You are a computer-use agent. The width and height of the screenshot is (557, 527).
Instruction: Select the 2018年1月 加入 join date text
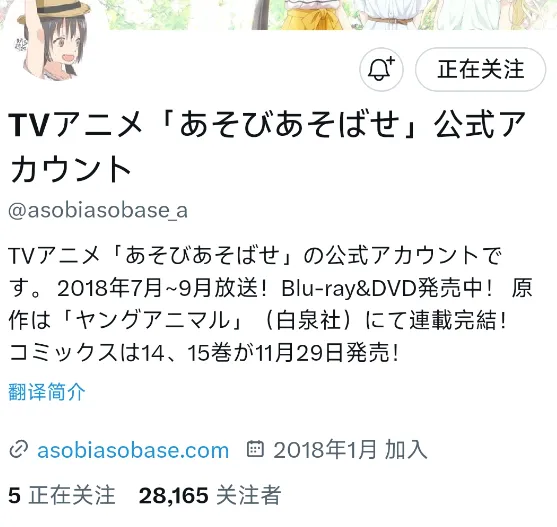[350, 450]
